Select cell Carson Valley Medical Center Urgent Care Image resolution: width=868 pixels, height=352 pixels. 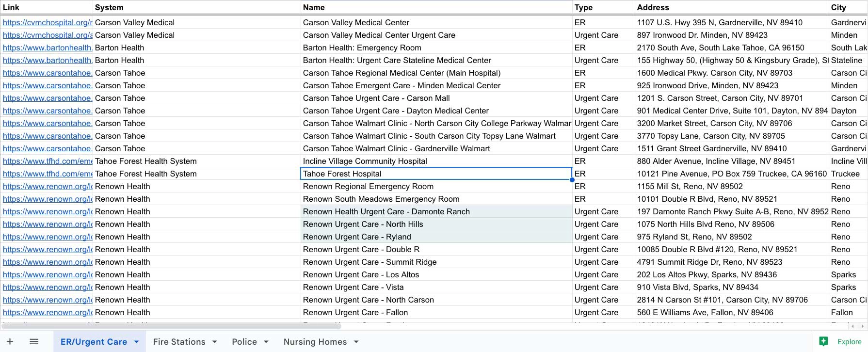pos(436,35)
